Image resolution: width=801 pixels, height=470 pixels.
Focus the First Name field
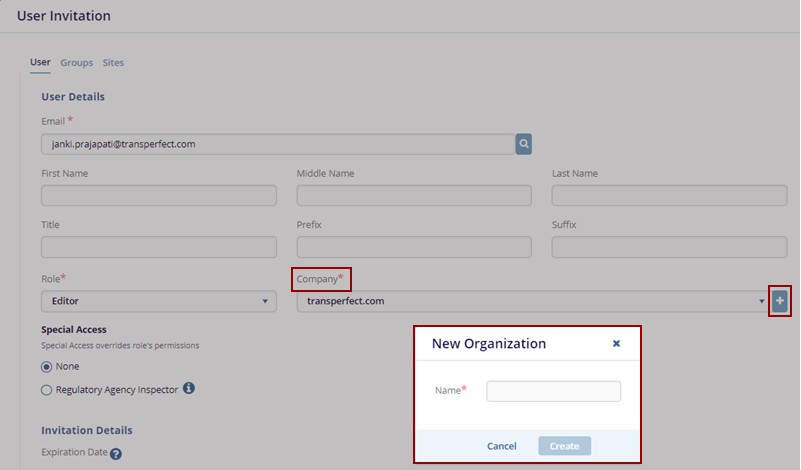[159, 196]
